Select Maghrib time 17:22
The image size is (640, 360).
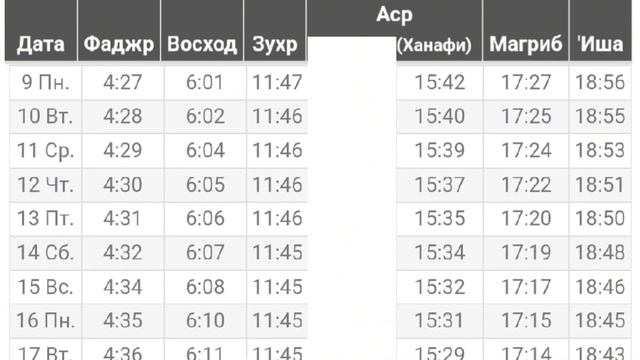point(526,184)
